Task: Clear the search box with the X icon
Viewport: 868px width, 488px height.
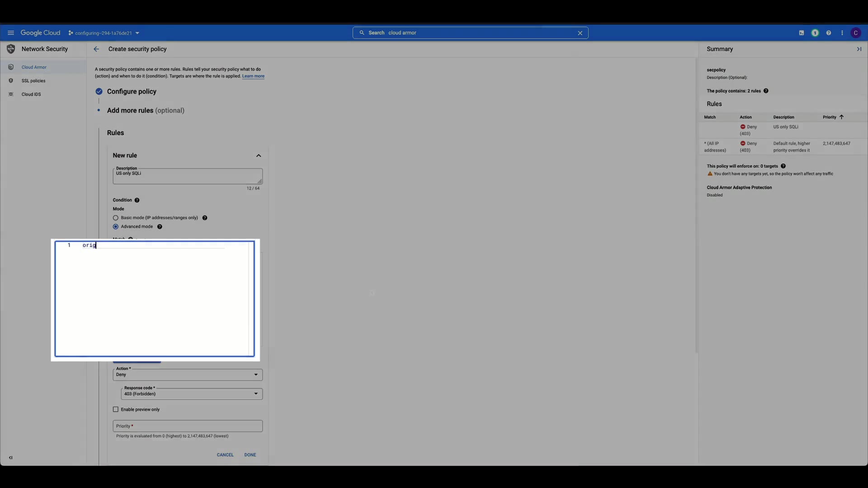Action: click(x=580, y=33)
